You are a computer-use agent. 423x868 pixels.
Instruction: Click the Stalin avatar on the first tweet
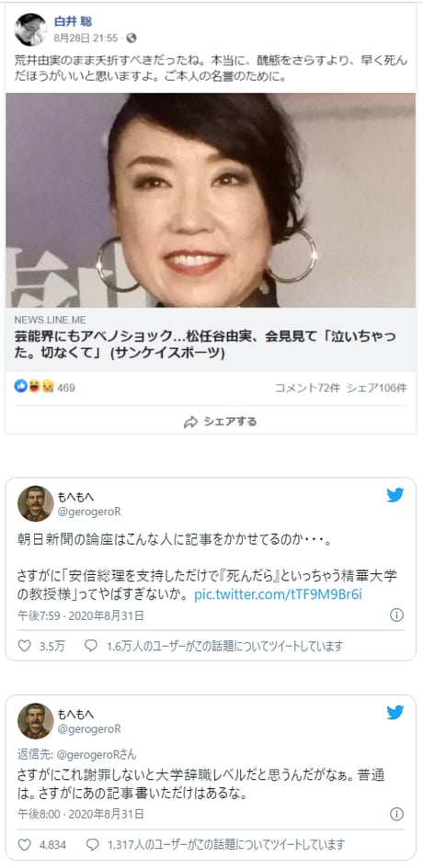[36, 503]
